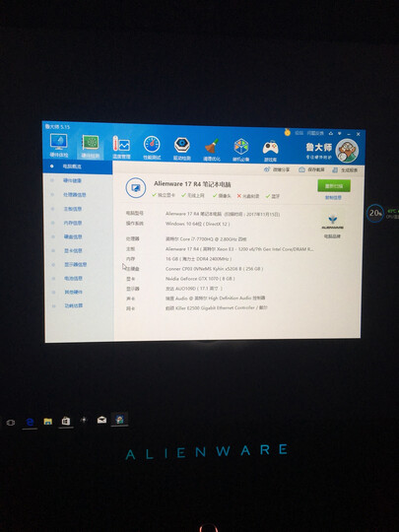Click the gold medal icon in title bar
399x532 pixels.
click(x=288, y=132)
